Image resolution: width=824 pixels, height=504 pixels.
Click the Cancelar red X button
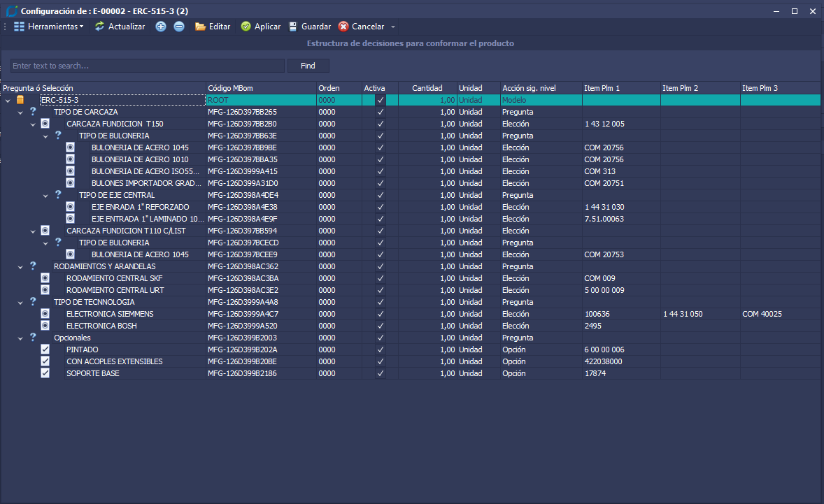coord(361,27)
